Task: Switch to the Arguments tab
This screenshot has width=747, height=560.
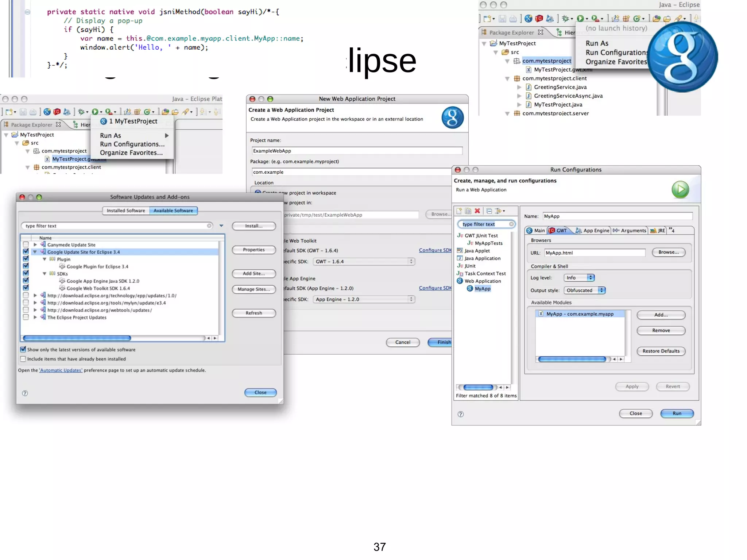Action: pos(629,230)
